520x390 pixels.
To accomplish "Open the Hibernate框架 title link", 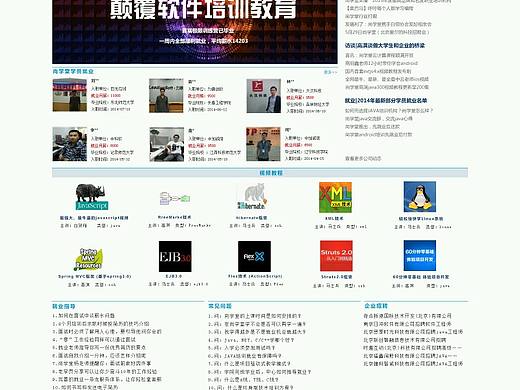I will tap(251, 218).
